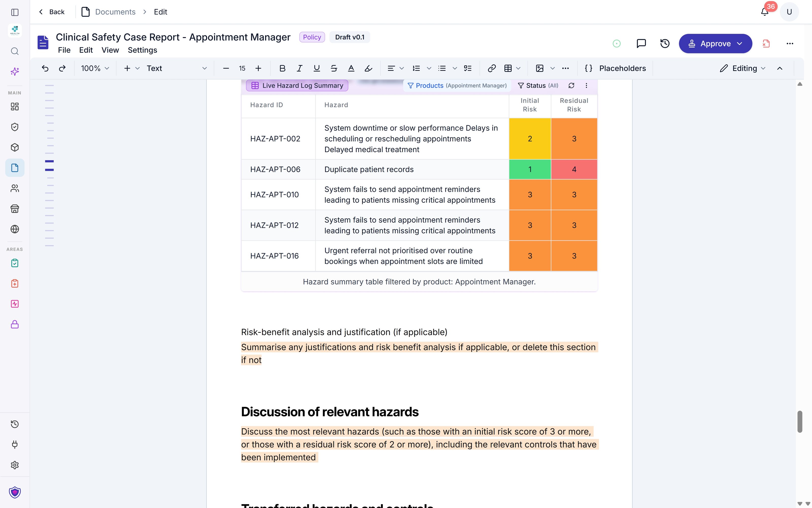Open the Text style dropdown
Image resolution: width=812 pixels, height=508 pixels.
pos(177,68)
